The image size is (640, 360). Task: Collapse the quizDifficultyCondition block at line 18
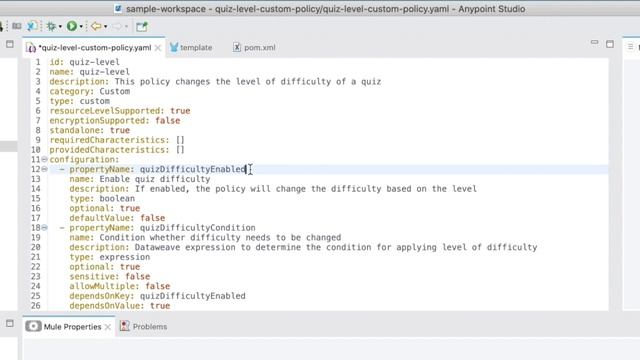tap(44, 228)
